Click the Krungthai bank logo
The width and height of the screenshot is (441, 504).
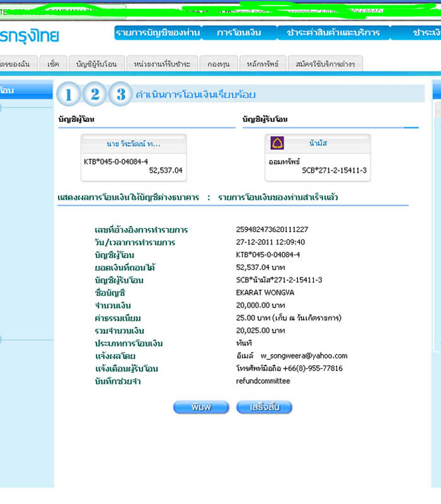click(30, 36)
